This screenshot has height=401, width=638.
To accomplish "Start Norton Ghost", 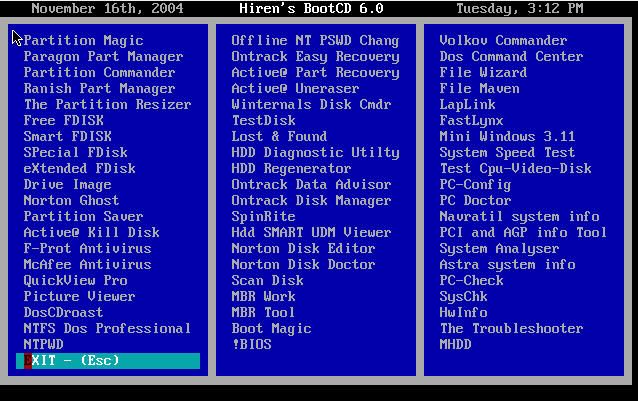I will tap(71, 200).
